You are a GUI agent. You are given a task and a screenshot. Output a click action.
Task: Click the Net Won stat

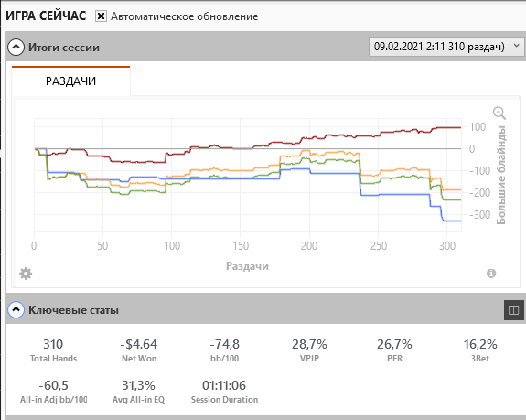(x=139, y=350)
